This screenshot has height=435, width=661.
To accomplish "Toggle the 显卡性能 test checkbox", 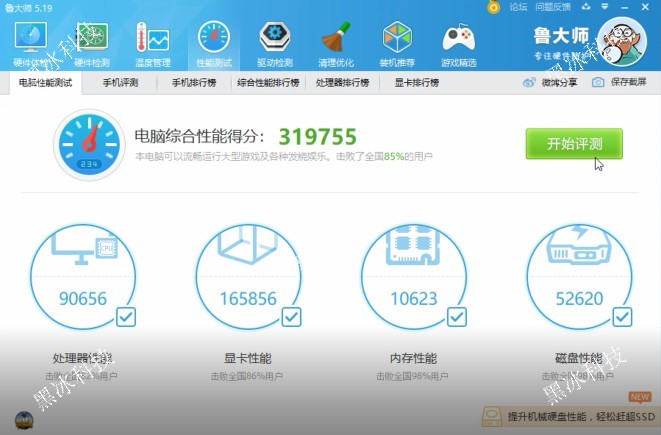I will (x=291, y=318).
